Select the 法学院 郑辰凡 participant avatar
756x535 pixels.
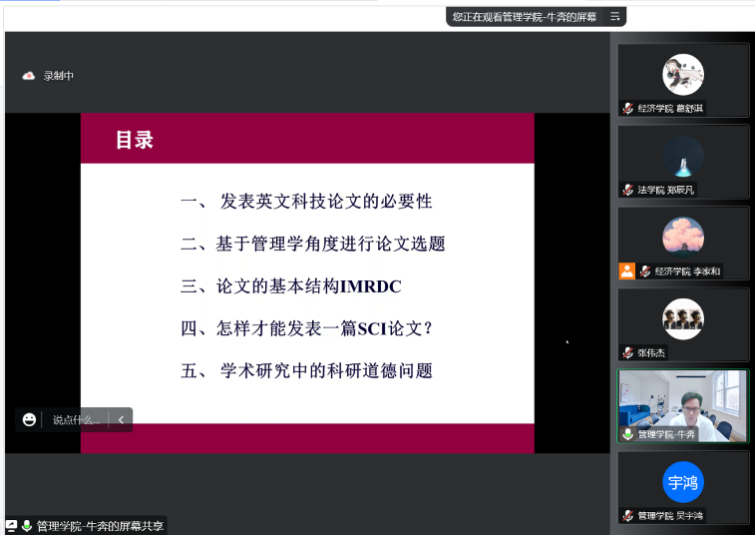(683, 156)
